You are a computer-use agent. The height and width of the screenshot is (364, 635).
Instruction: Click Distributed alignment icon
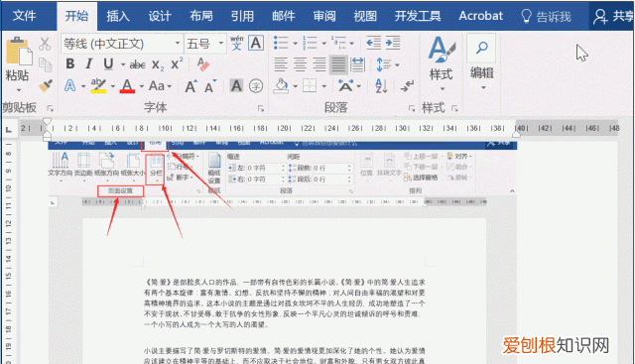click(357, 64)
